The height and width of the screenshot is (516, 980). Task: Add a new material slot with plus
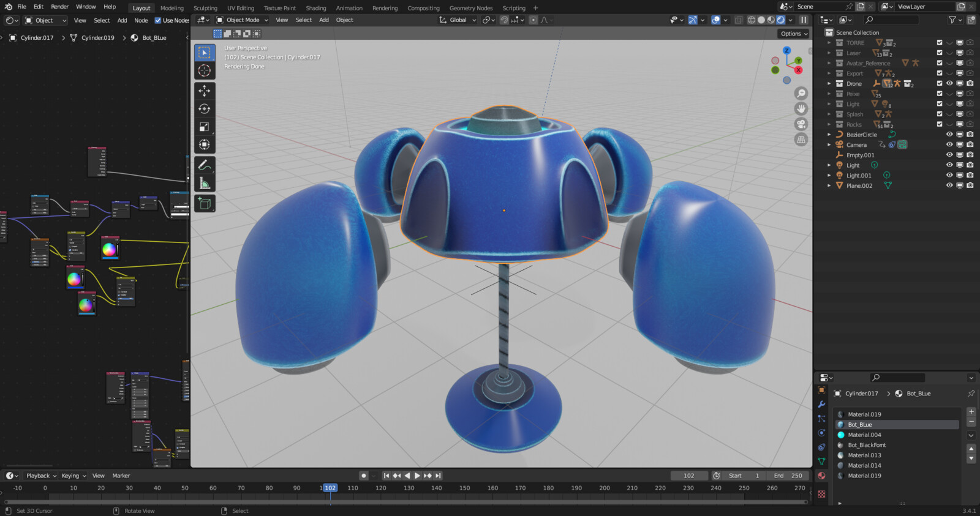tap(971, 412)
